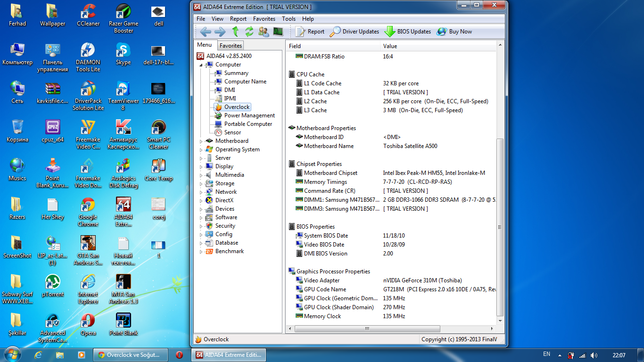Image resolution: width=644 pixels, height=362 pixels.
Task: Click the Refresh toolbar icon
Action: click(249, 32)
